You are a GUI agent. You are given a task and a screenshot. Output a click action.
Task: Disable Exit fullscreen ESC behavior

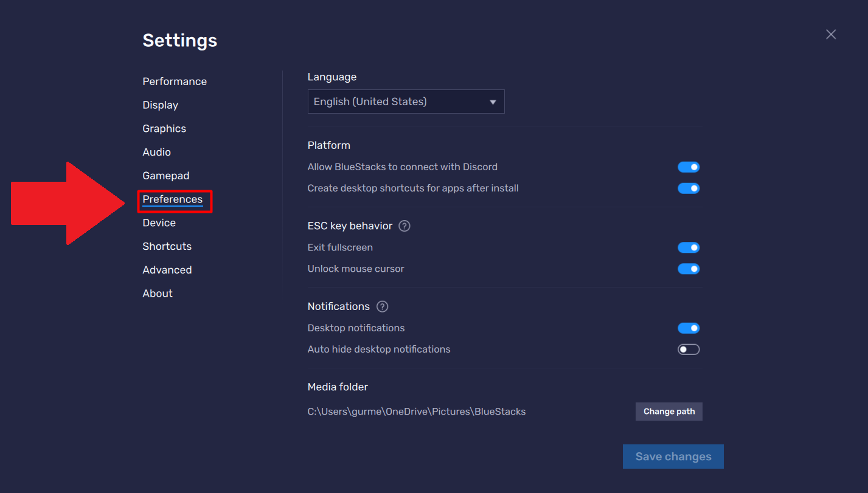click(x=689, y=247)
